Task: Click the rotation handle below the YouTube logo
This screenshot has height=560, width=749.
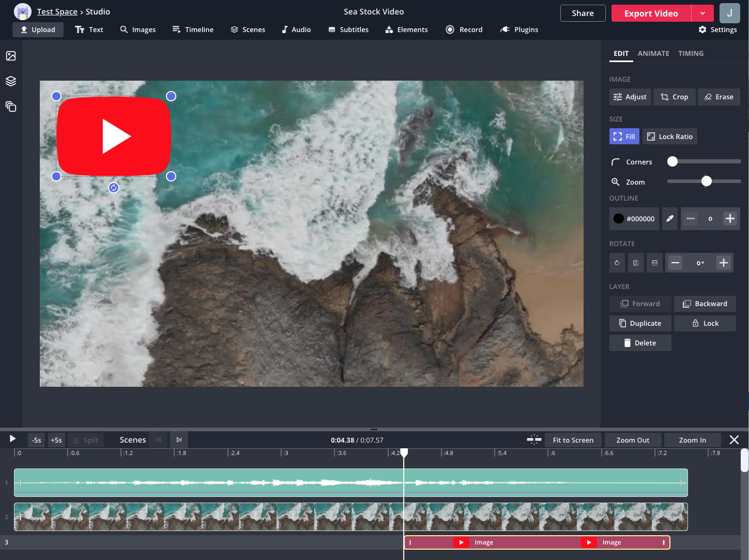Action: coord(114,188)
